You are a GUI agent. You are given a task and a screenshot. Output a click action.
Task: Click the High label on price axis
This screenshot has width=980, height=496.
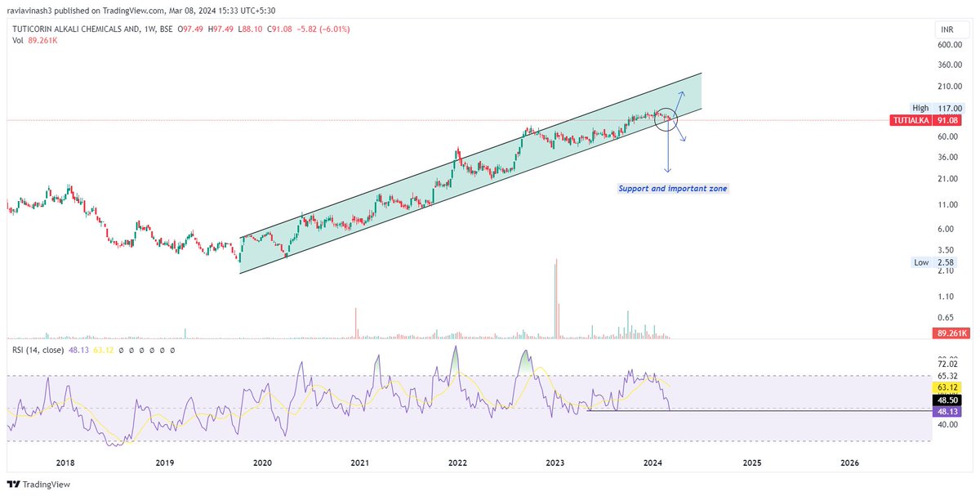tap(920, 108)
